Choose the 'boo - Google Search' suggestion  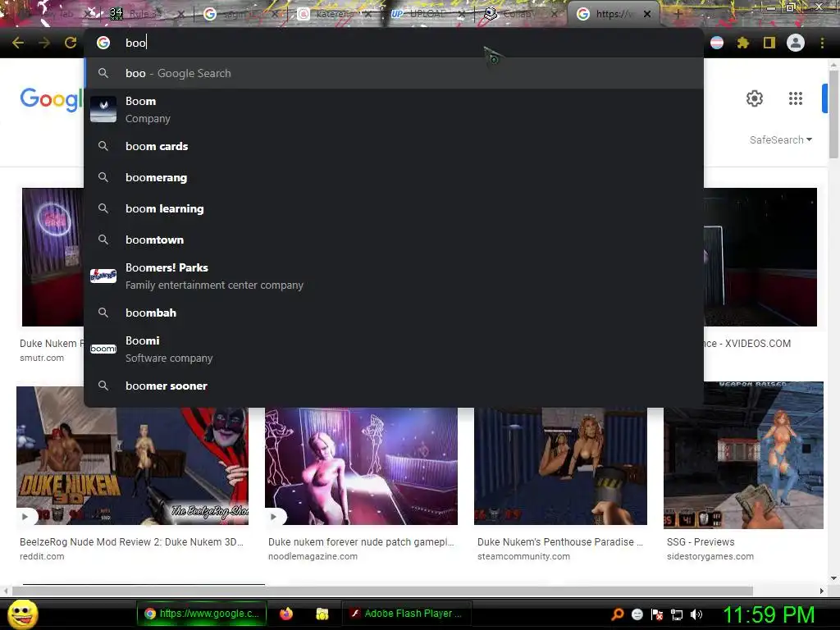pyautogui.click(x=394, y=73)
